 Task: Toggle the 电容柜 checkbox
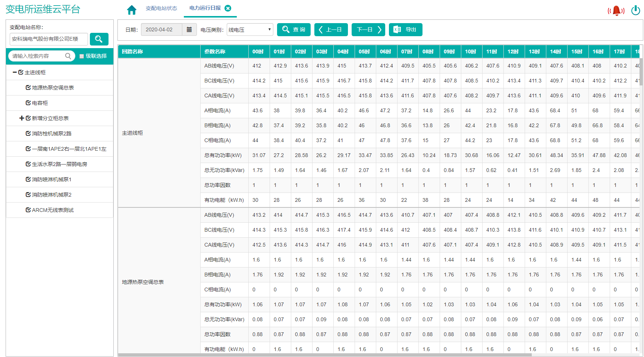coord(28,103)
